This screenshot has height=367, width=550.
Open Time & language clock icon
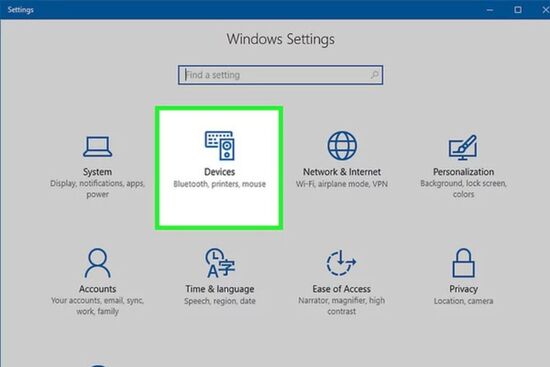(x=220, y=263)
